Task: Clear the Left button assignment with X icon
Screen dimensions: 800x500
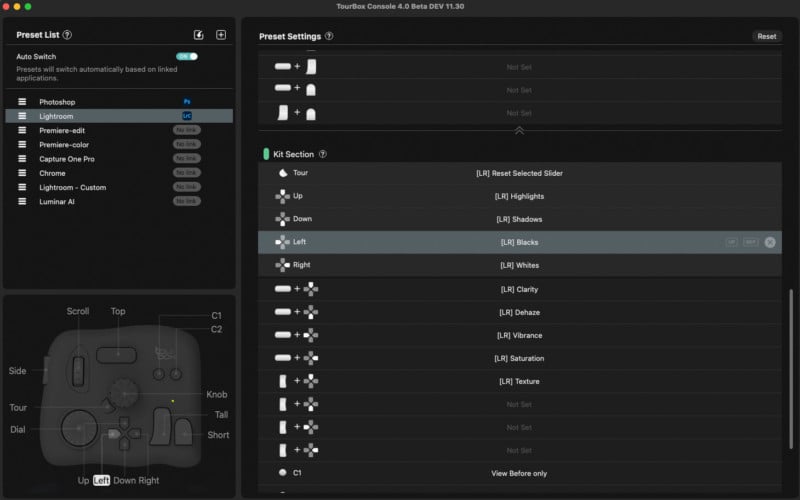Action: pyautogui.click(x=770, y=242)
